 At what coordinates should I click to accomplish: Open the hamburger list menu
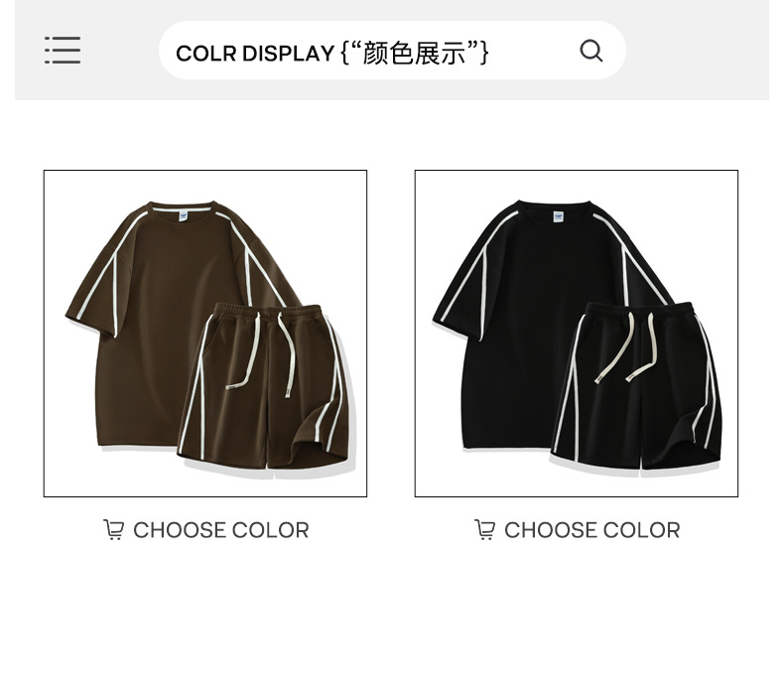pos(63,50)
